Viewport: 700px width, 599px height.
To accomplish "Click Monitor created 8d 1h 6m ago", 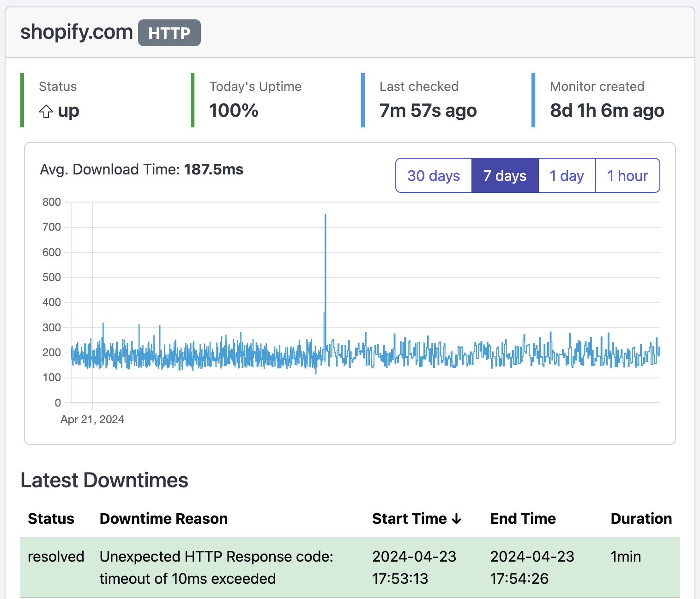I will (x=607, y=110).
